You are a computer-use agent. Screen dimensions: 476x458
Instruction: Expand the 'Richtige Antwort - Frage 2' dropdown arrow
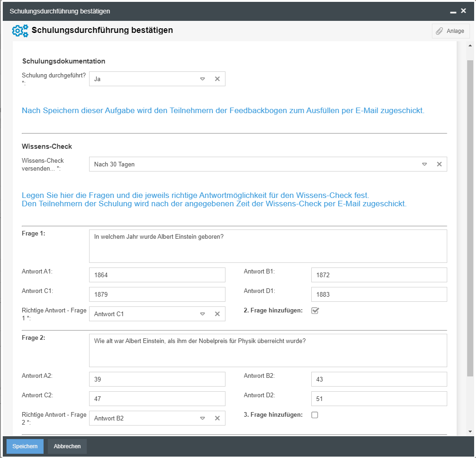[202, 418]
